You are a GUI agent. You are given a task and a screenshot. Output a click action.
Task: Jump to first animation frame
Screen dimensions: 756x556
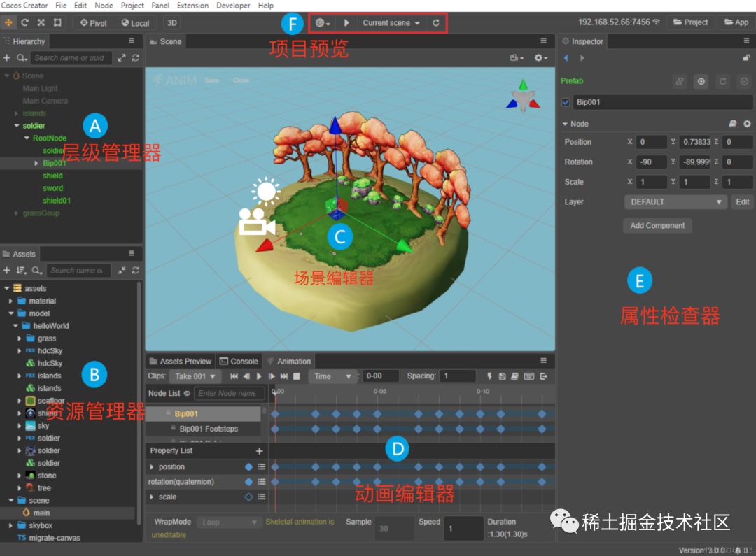point(234,376)
